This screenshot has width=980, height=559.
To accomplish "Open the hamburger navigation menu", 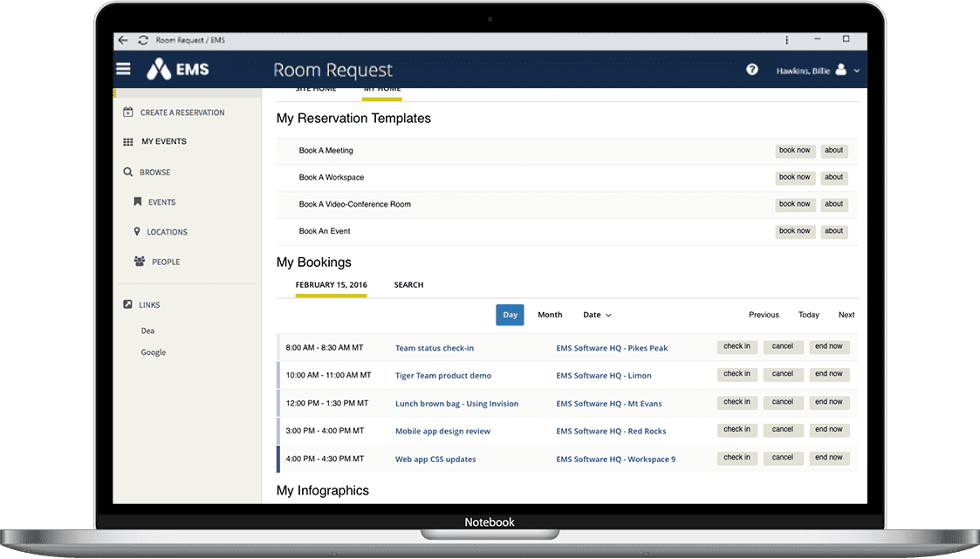I will [x=123, y=69].
